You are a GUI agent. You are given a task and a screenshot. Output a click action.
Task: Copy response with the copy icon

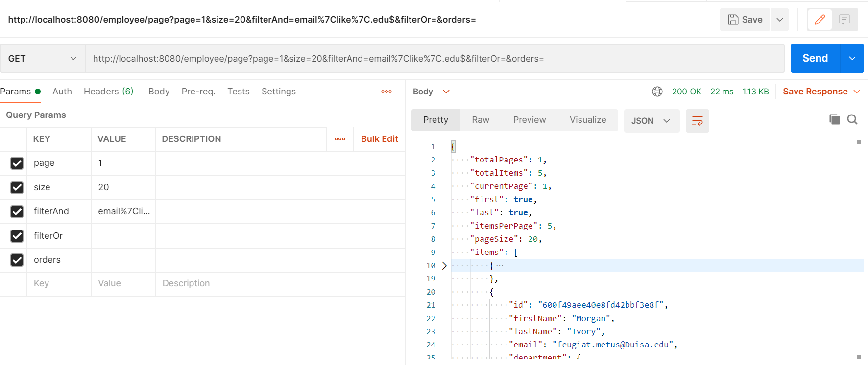click(x=834, y=119)
